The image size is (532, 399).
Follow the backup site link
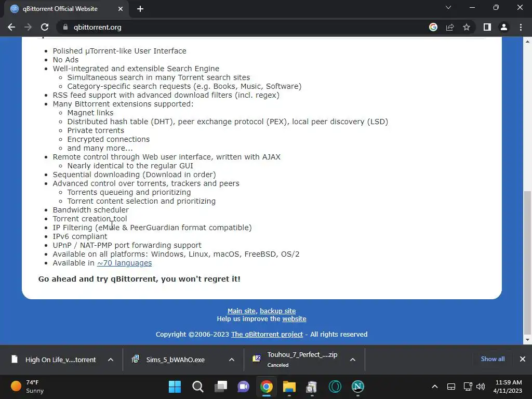pos(278,311)
